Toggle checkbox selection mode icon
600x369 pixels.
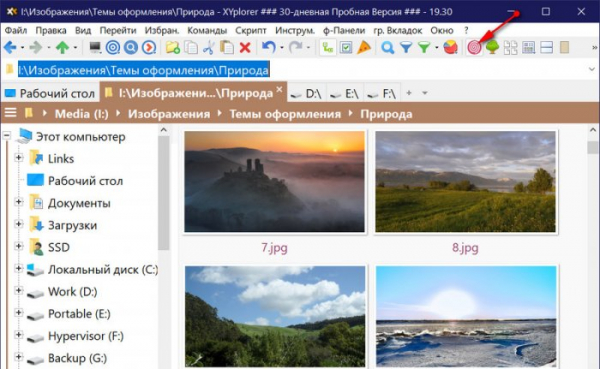coord(346,47)
